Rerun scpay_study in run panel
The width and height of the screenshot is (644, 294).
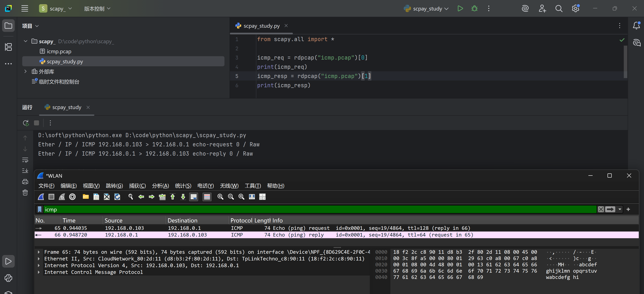click(26, 123)
